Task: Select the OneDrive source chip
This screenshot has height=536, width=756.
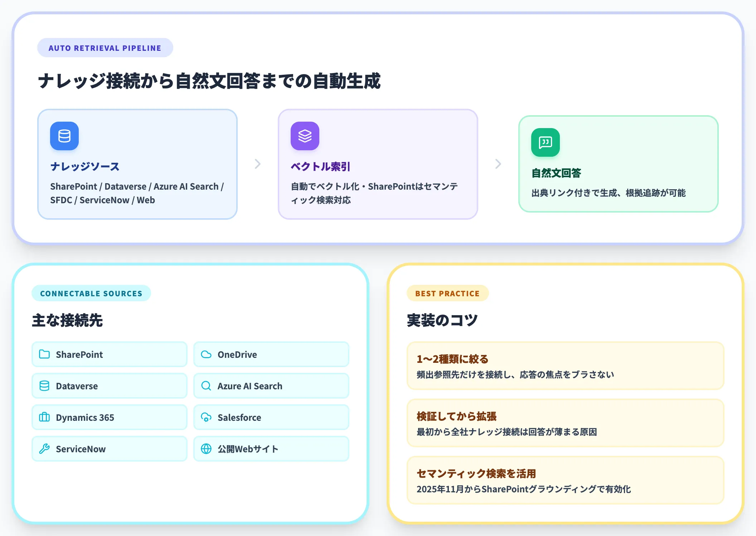Action: [x=271, y=354]
